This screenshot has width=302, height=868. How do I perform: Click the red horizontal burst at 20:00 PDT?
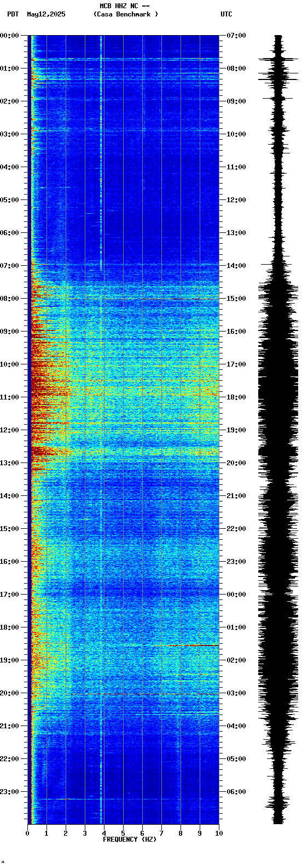tap(145, 694)
